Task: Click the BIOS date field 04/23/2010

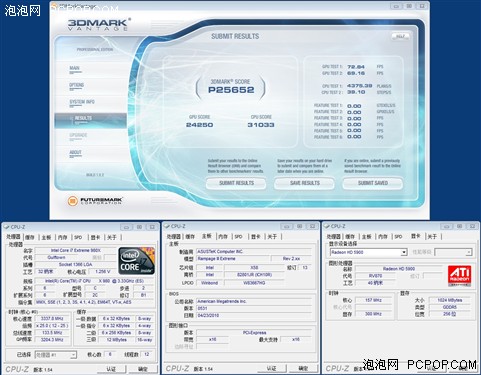Action: (x=254, y=315)
